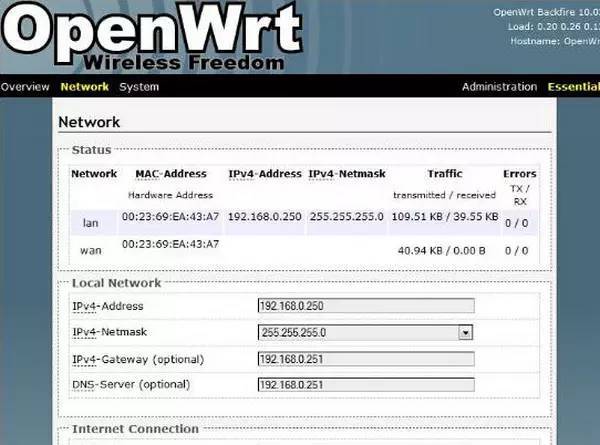Click into the Local Network IPv4-Address field
Image resolution: width=600 pixels, height=445 pixels.
[366, 306]
